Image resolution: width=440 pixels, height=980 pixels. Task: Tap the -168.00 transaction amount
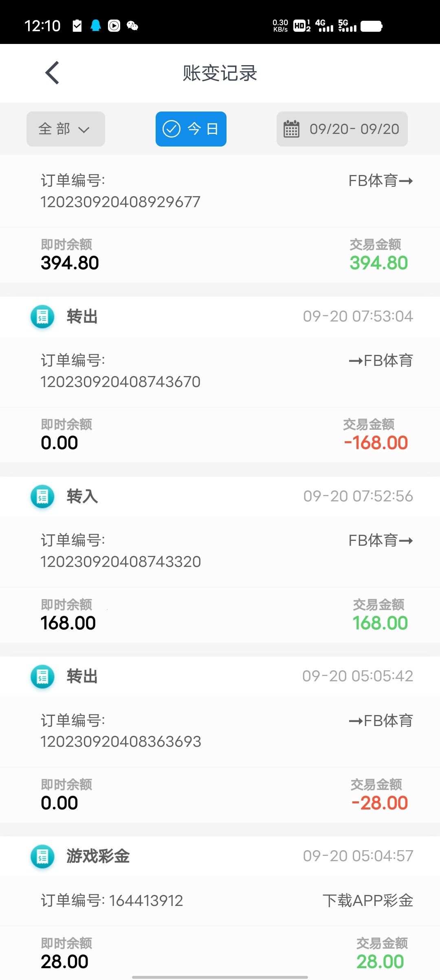(x=376, y=443)
